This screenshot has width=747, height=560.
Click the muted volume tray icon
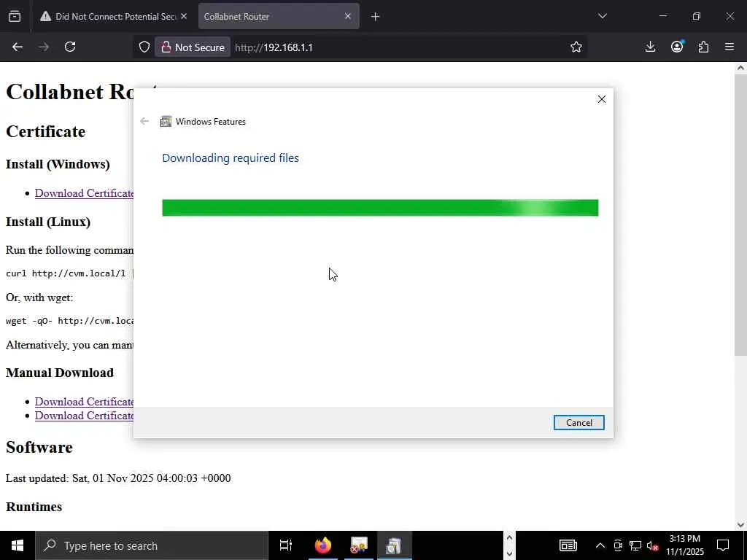point(652,545)
